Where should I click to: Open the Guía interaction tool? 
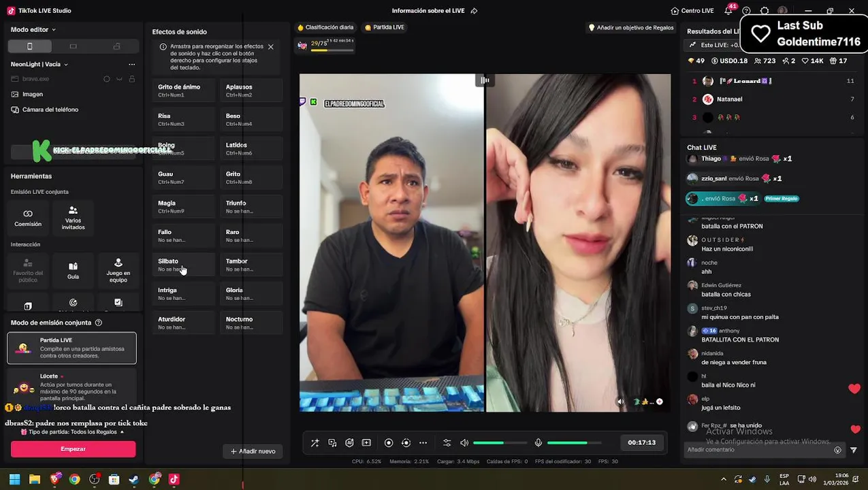coord(73,271)
